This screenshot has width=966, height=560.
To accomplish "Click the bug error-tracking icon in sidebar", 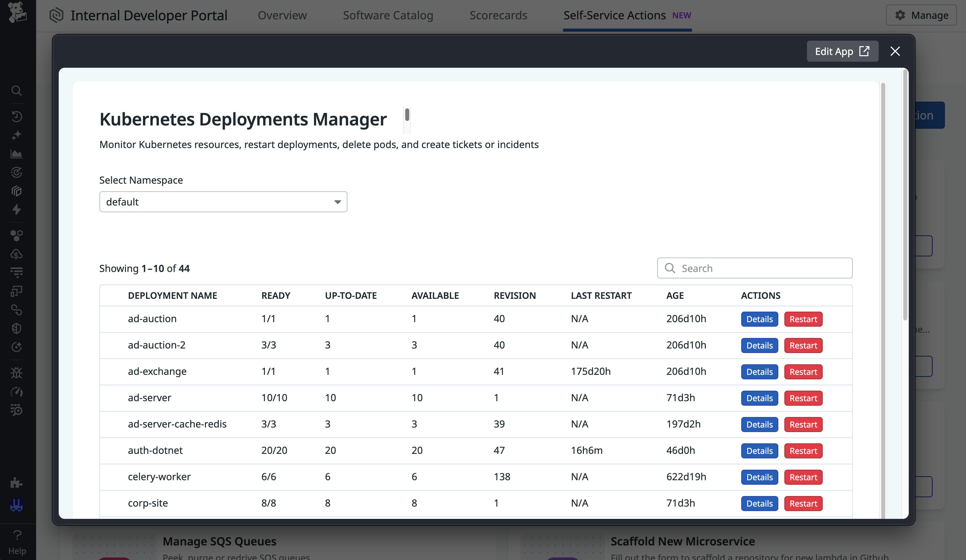I will (x=17, y=372).
